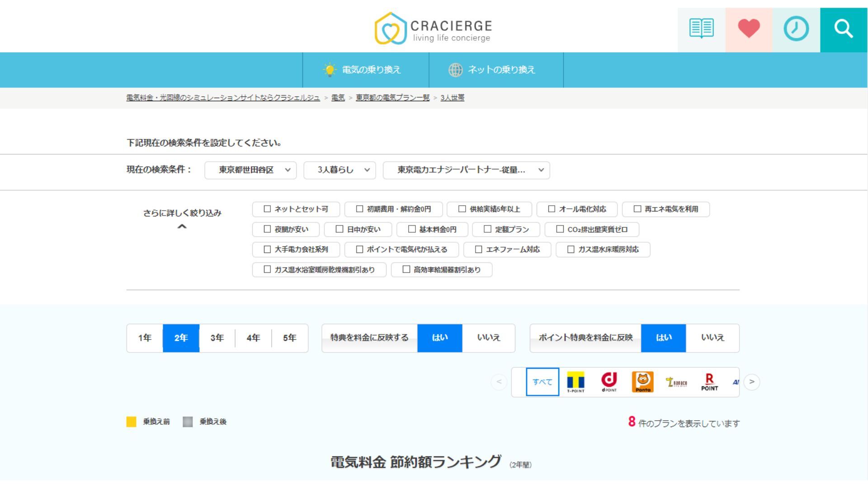This screenshot has height=488, width=868.
Task: Click 東京都の電気プラン一覧 breadcrumb link
Action: 392,98
